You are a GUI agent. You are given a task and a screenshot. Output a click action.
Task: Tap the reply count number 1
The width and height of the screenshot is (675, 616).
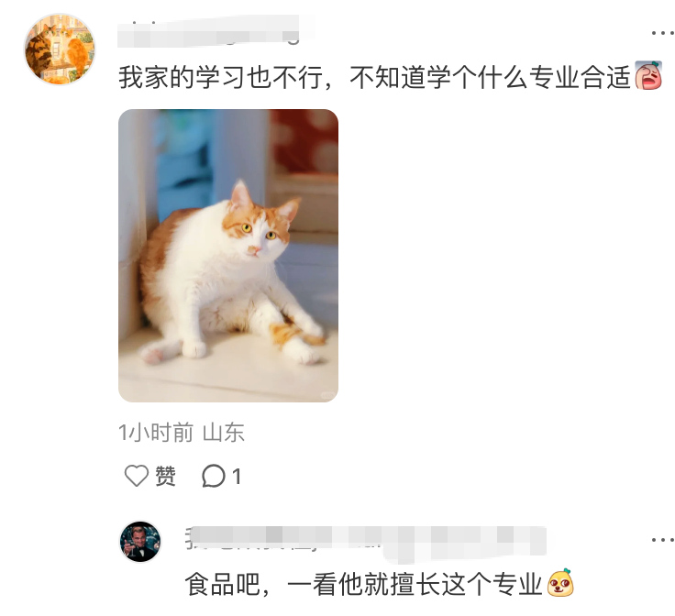click(237, 477)
